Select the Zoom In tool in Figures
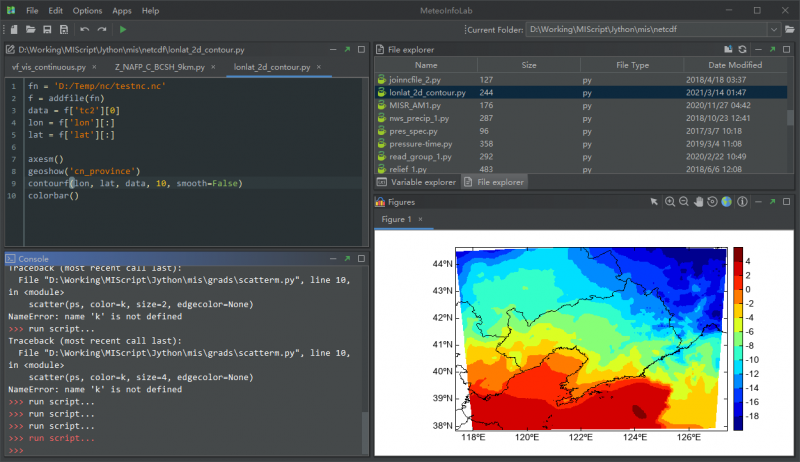 pos(670,201)
